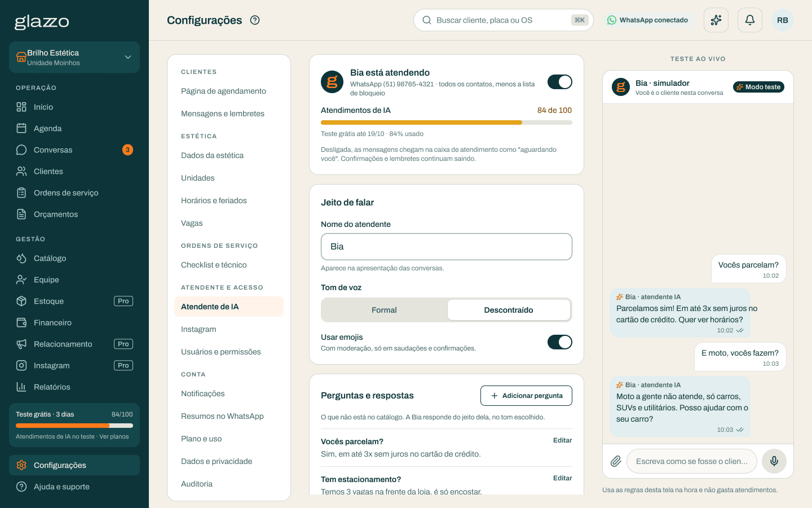The width and height of the screenshot is (812, 508).
Task: Click the Configurações gear icon
Action: (21, 465)
